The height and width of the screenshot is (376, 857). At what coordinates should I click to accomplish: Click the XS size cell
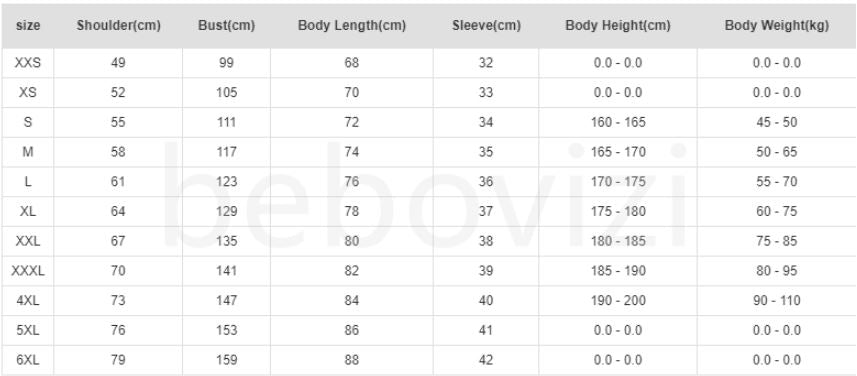click(x=28, y=92)
